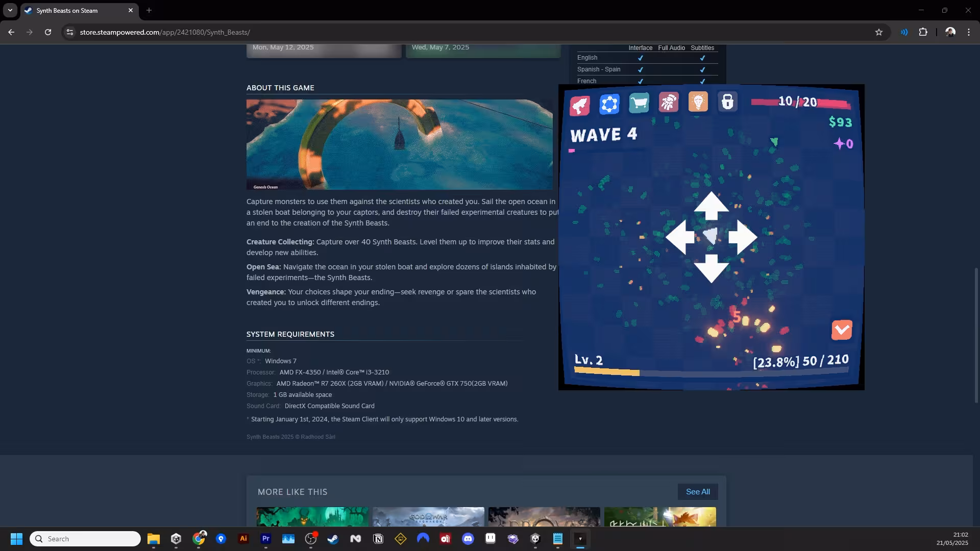Click the [23.8%] 50 / 210 experience text

(801, 361)
